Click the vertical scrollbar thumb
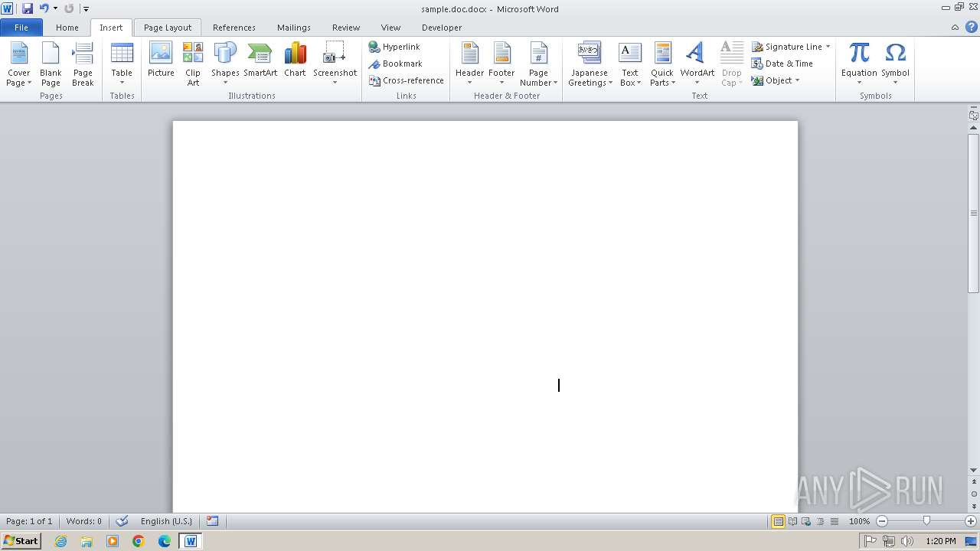This screenshot has height=551, width=980. pos(973,213)
